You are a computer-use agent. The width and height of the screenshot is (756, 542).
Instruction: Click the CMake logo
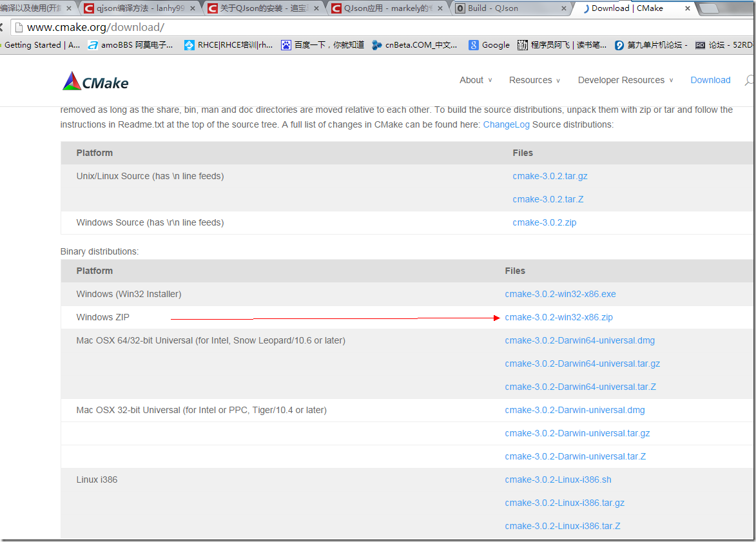coord(95,81)
